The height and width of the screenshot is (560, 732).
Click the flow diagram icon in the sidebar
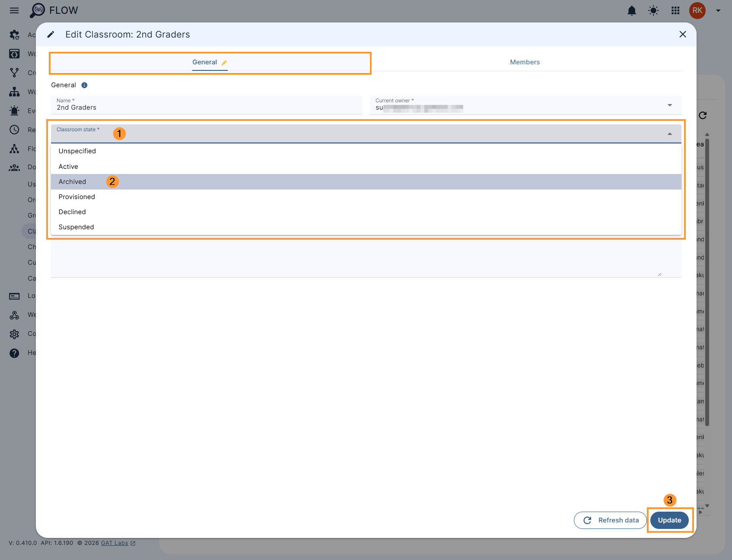14,149
